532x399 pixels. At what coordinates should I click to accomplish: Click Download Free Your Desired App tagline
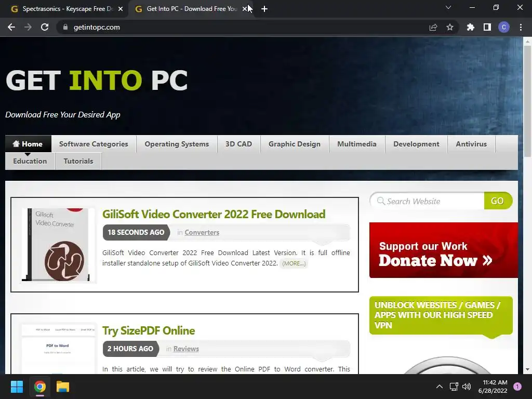[x=63, y=115]
